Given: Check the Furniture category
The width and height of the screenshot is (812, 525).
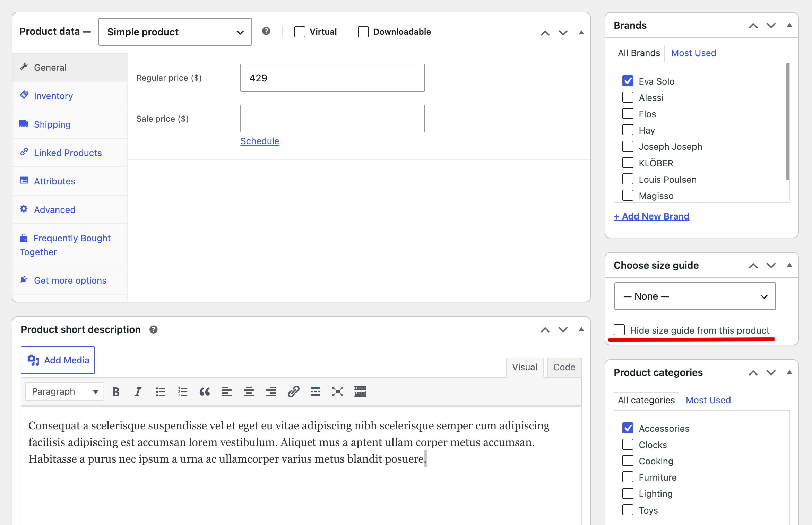Looking at the screenshot, I should pyautogui.click(x=628, y=477).
